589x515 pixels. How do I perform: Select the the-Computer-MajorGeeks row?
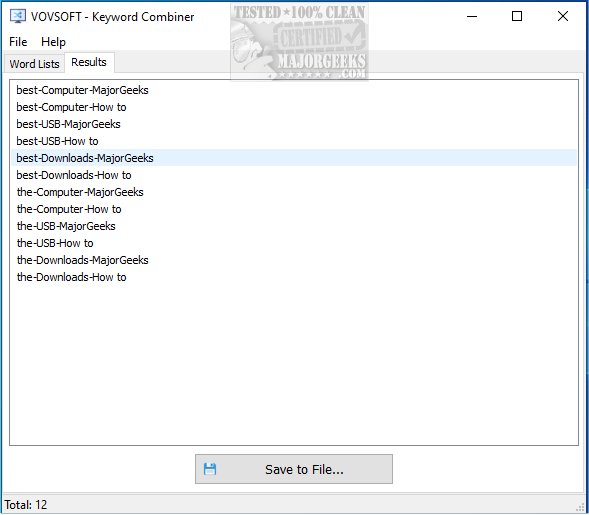294,192
